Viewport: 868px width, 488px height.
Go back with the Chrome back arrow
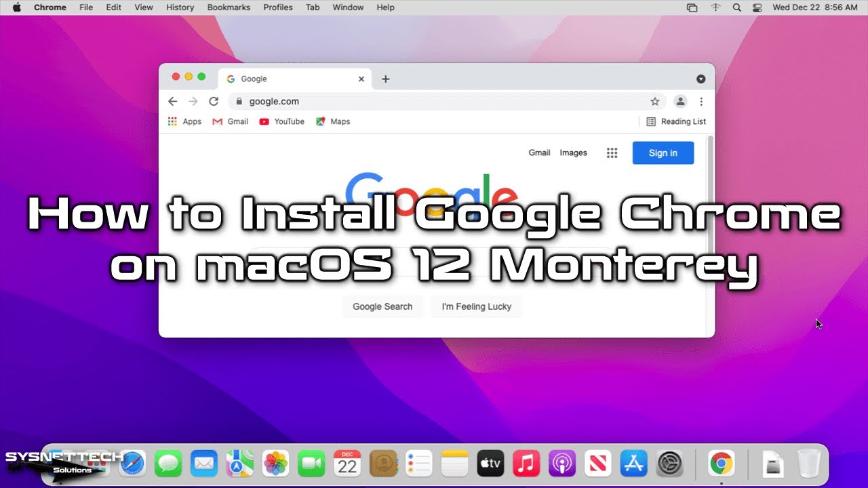click(172, 101)
